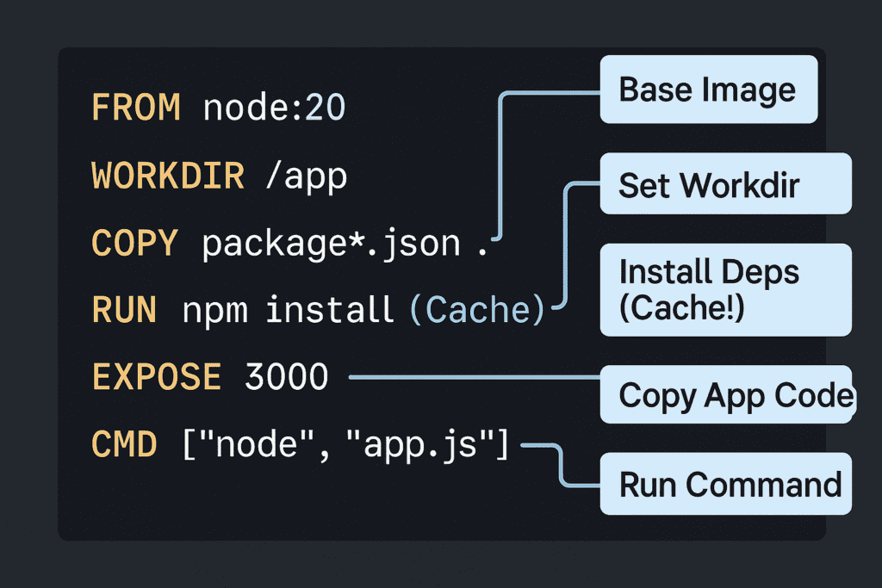The image size is (882, 588).
Task: Click the ["node", "app.js"] array text
Action: pos(346,445)
